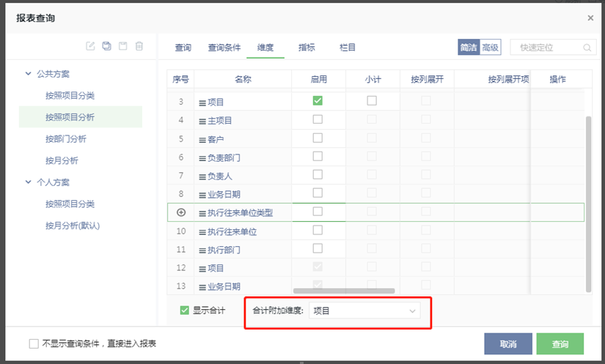This screenshot has height=364, width=605.
Task: Select 按照项目分类 under 公共方案
Action: point(70,95)
